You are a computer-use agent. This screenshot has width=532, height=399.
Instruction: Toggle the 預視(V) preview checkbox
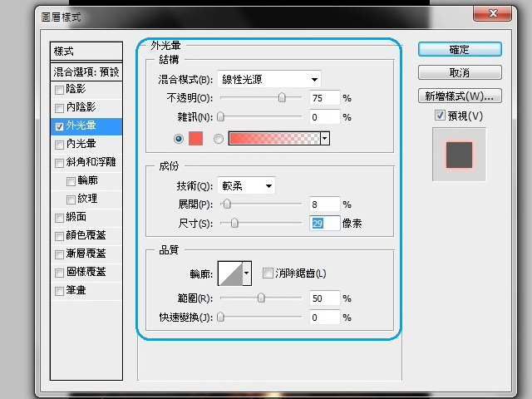pyautogui.click(x=440, y=116)
